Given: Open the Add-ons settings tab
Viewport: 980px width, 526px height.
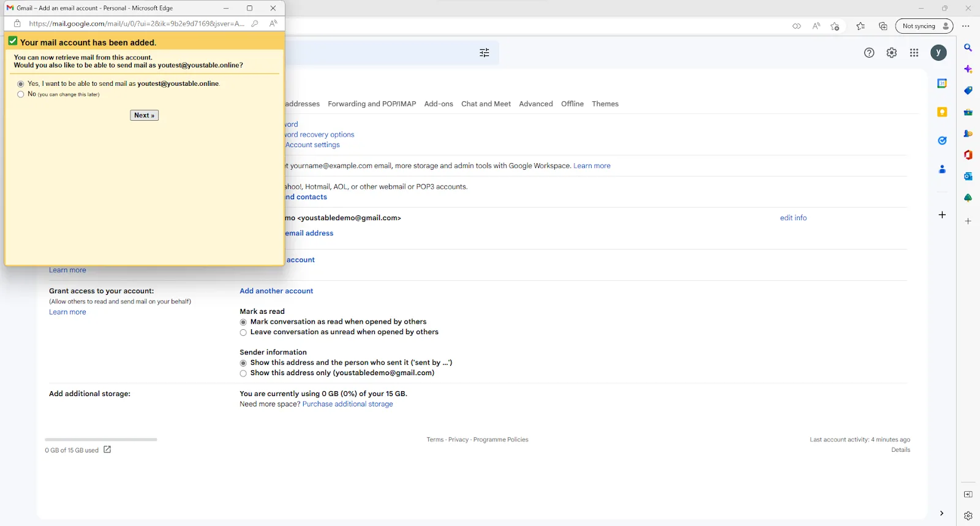Looking at the screenshot, I should (x=439, y=104).
